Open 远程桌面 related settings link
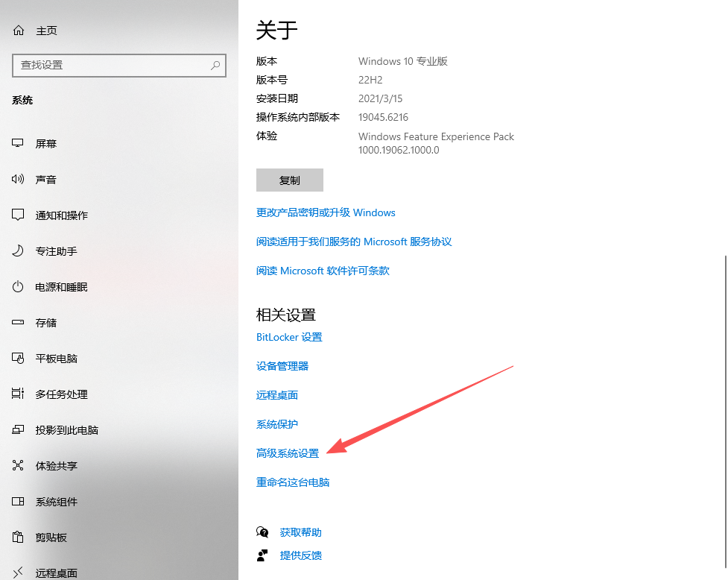This screenshot has height=580, width=728. coord(277,395)
